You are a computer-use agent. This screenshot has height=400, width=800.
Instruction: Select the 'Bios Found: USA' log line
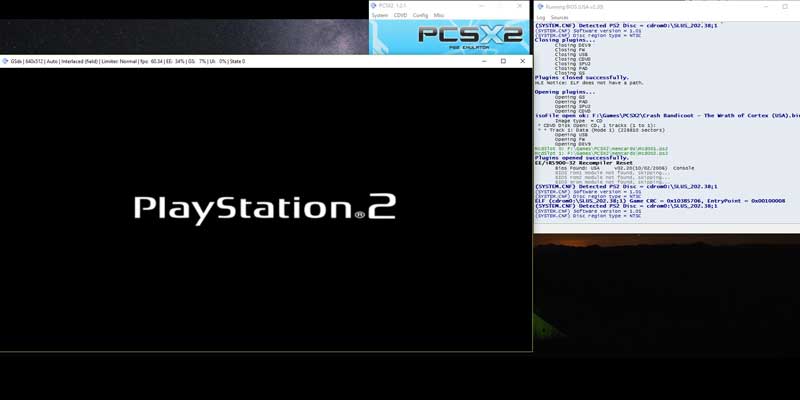[624, 167]
